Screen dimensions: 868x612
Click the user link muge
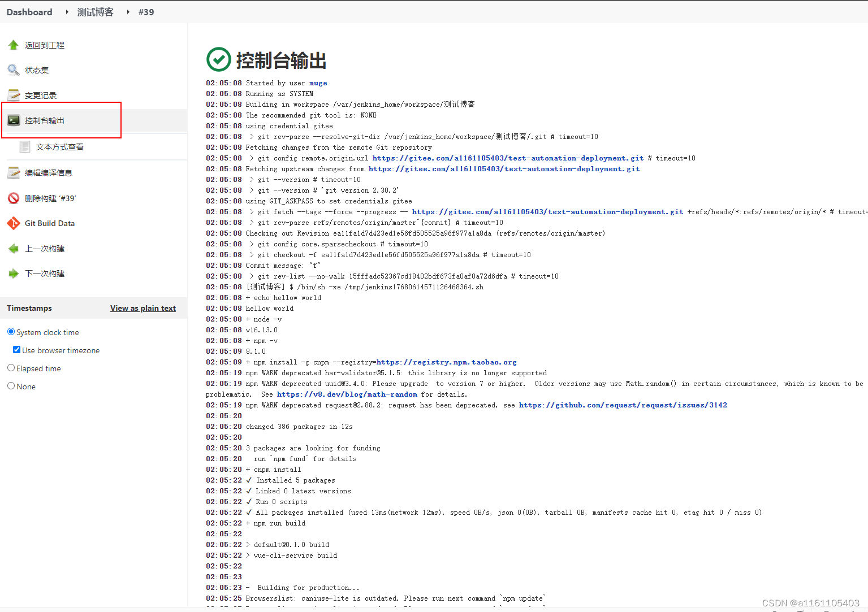click(318, 83)
